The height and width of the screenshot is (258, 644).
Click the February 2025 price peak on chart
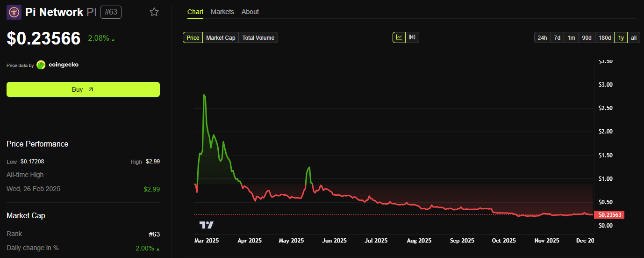pyautogui.click(x=204, y=95)
